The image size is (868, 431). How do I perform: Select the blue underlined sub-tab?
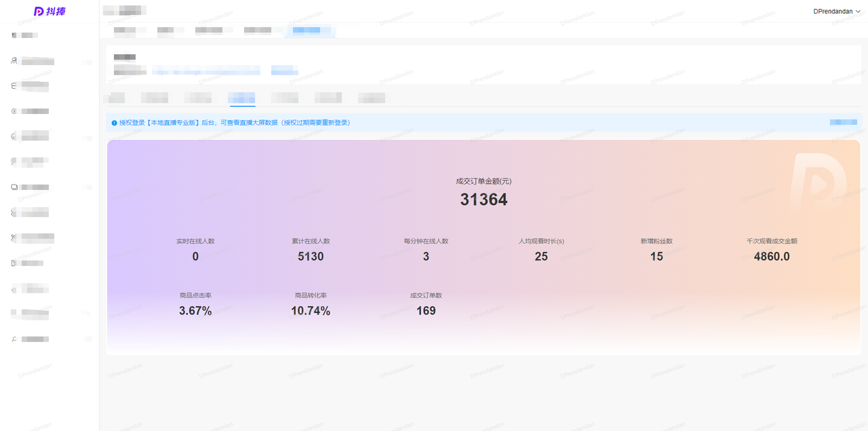click(x=242, y=98)
